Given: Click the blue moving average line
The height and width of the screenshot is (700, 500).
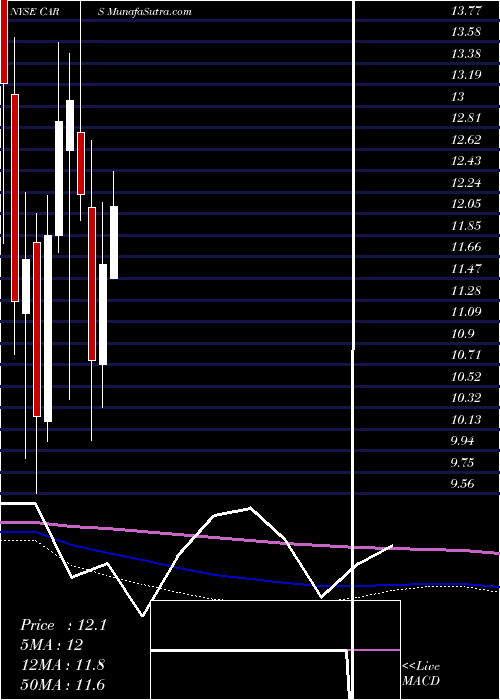Looking at the screenshot, I should (250, 579).
